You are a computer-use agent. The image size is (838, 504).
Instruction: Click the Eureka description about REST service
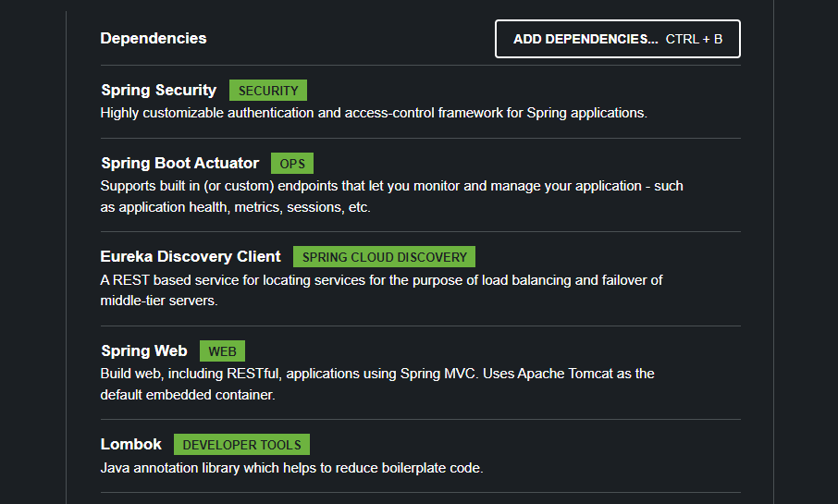(x=382, y=290)
